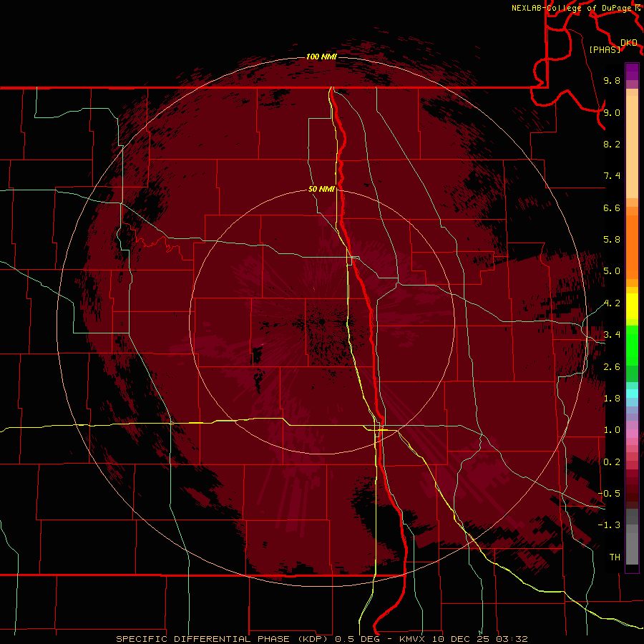Click the 100 NMI range ring label

[x=321, y=57]
